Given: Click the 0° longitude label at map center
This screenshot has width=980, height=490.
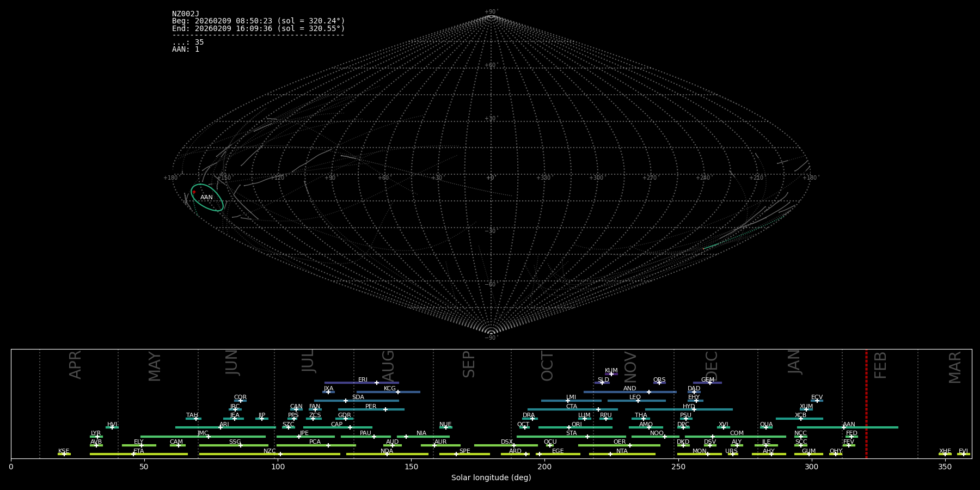Looking at the screenshot, I should (490, 178).
